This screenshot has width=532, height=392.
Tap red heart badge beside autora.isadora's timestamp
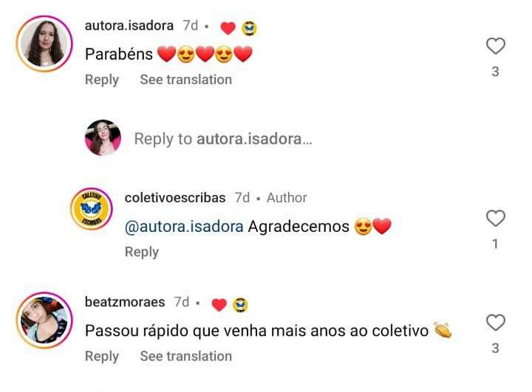pos(228,28)
